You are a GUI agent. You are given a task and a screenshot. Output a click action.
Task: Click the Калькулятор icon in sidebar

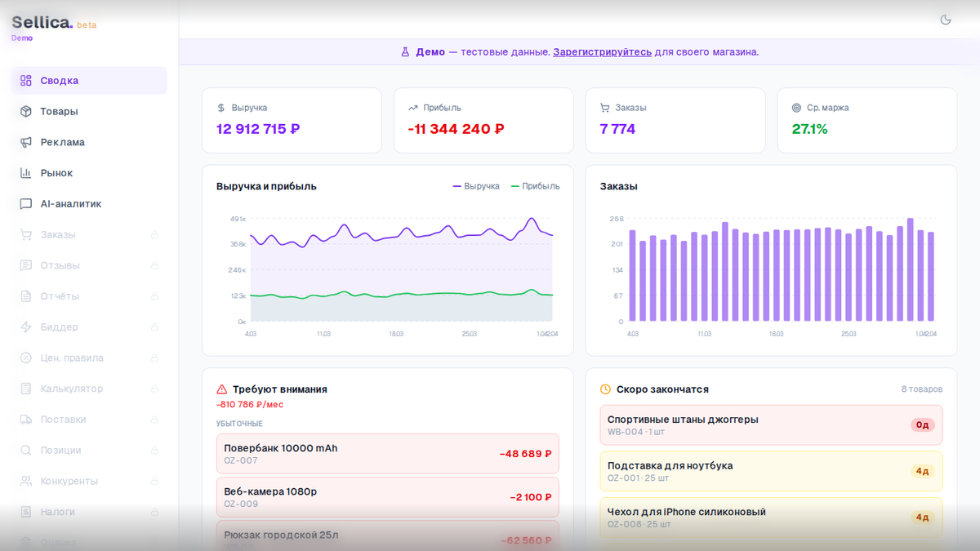[x=26, y=389]
